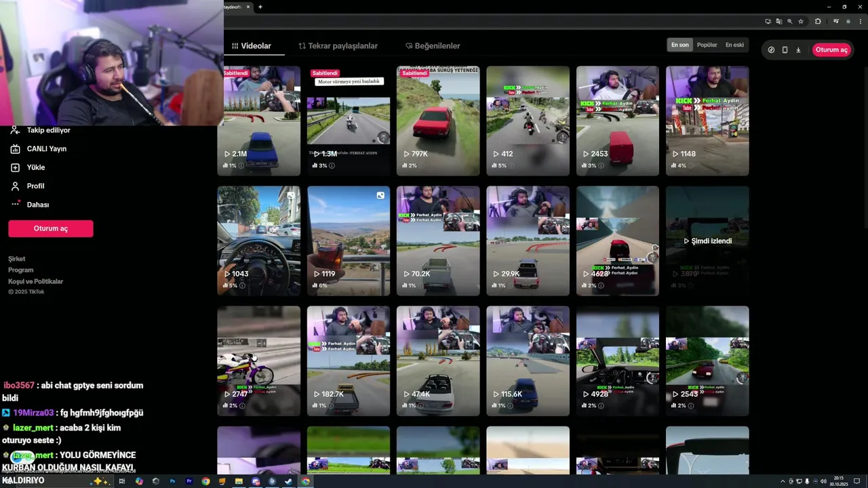Go to Profil in sidebar
868x488 pixels.
(28, 186)
